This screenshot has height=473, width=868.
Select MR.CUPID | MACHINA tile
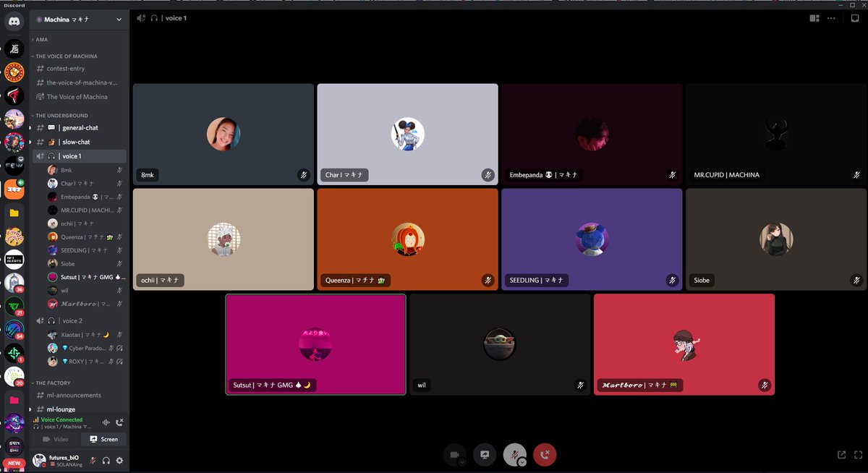pyautogui.click(x=776, y=135)
